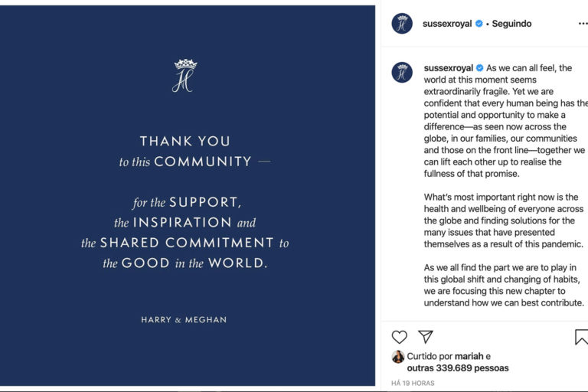The width and height of the screenshot is (588, 392).
Task: Toggle the Seguindo following button
Action: [511, 24]
